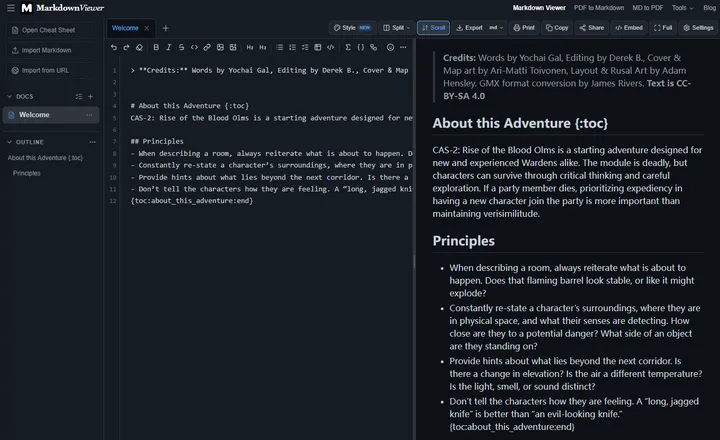
Task: Open Welcome doc options menu
Action: pos(89,115)
